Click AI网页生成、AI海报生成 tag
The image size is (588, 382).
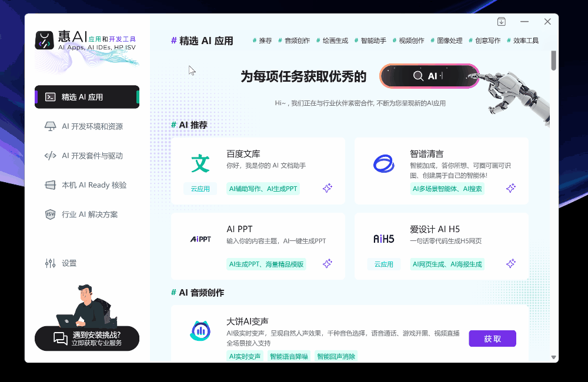[447, 264]
